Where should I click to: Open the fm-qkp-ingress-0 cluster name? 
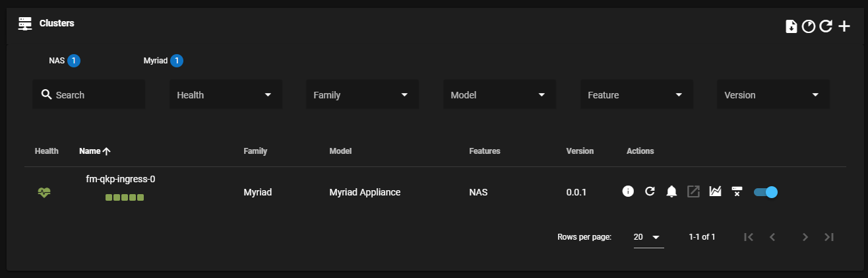coord(121,179)
